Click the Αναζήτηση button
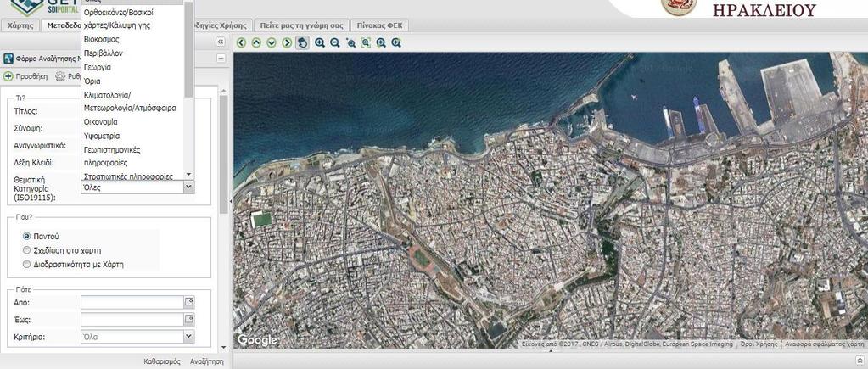Screen dimensions: 868x369 (x=206, y=361)
